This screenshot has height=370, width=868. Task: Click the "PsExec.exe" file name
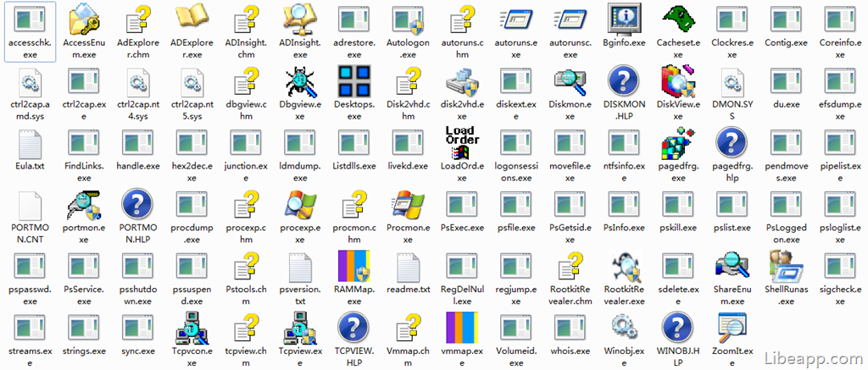[x=462, y=228]
